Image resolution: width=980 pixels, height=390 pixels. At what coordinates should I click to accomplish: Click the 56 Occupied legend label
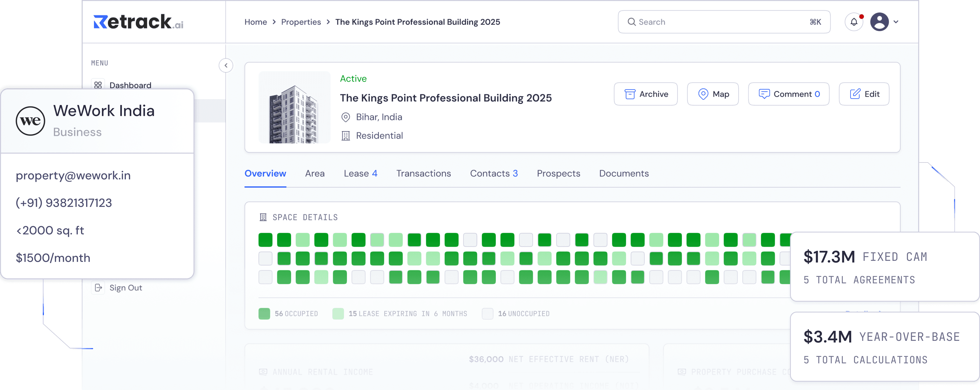296,314
